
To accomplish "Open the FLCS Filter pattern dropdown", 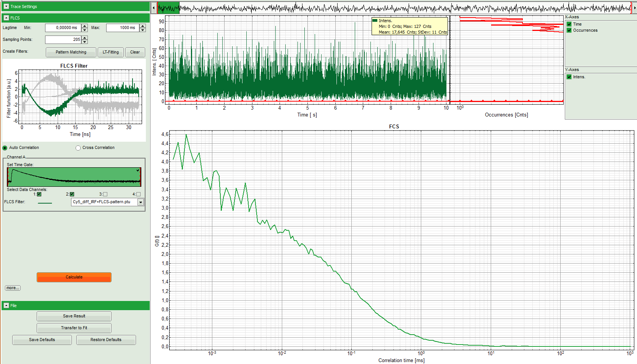I will (x=141, y=202).
